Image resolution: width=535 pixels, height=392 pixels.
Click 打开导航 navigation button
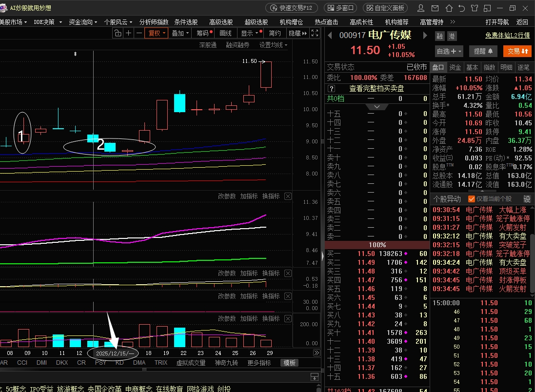pos(497,22)
